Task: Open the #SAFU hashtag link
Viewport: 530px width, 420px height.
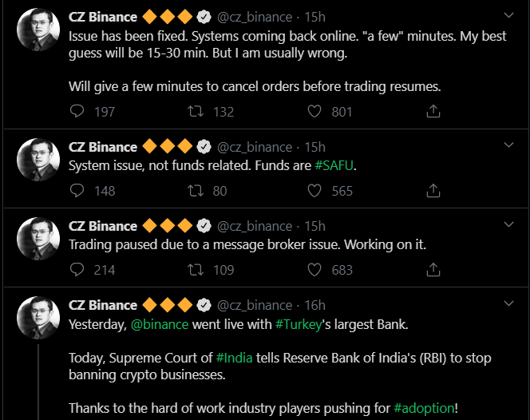Action: click(x=334, y=166)
